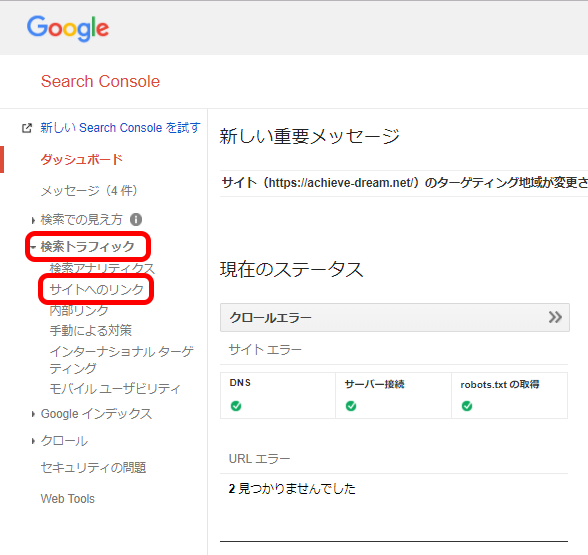Open メッセージ (4 件) in sidebar
Screen dimensions: 588x555
coord(88,190)
